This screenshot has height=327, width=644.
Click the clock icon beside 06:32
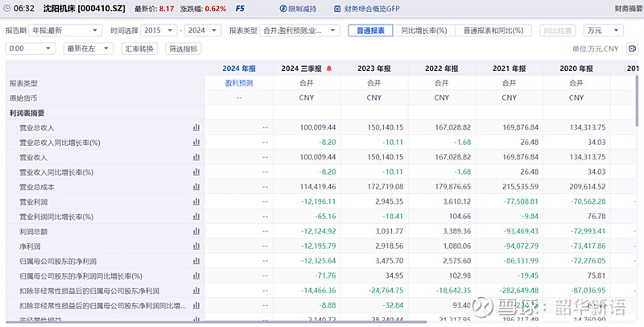pos(6,8)
